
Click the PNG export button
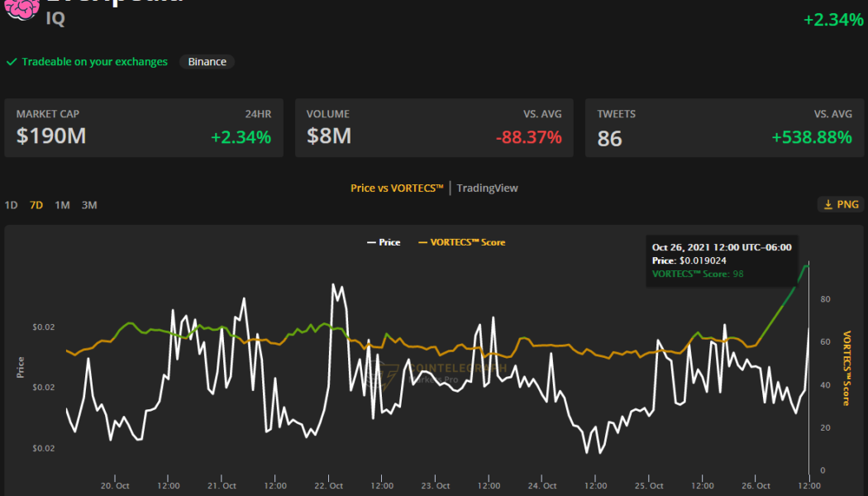click(x=841, y=204)
